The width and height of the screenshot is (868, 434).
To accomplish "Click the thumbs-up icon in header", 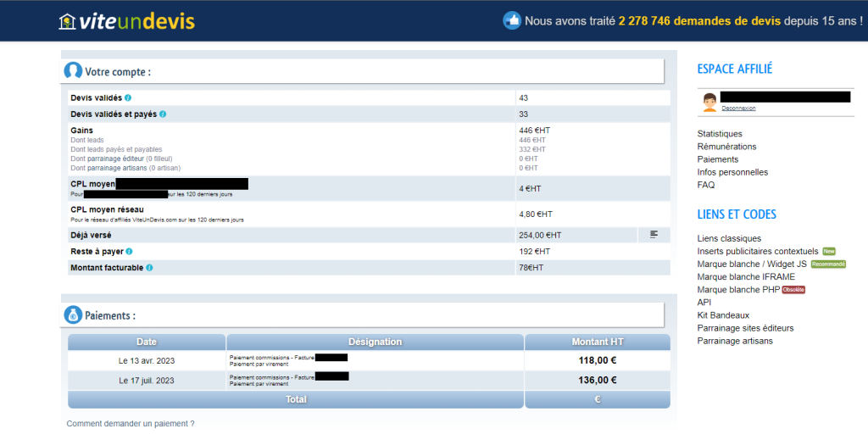I will (x=512, y=21).
